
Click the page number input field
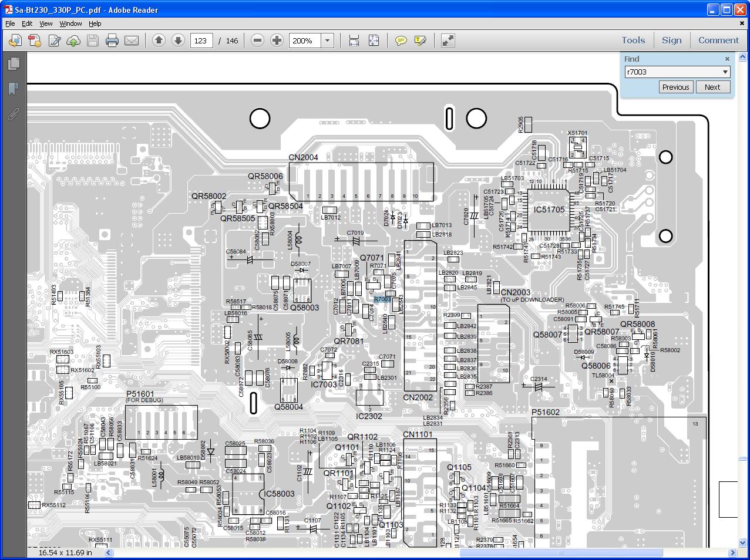(201, 41)
